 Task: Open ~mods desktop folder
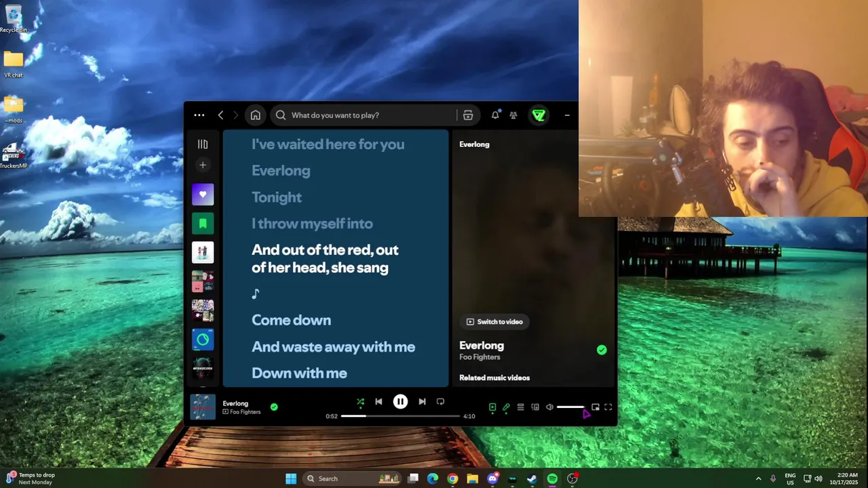coord(14,110)
